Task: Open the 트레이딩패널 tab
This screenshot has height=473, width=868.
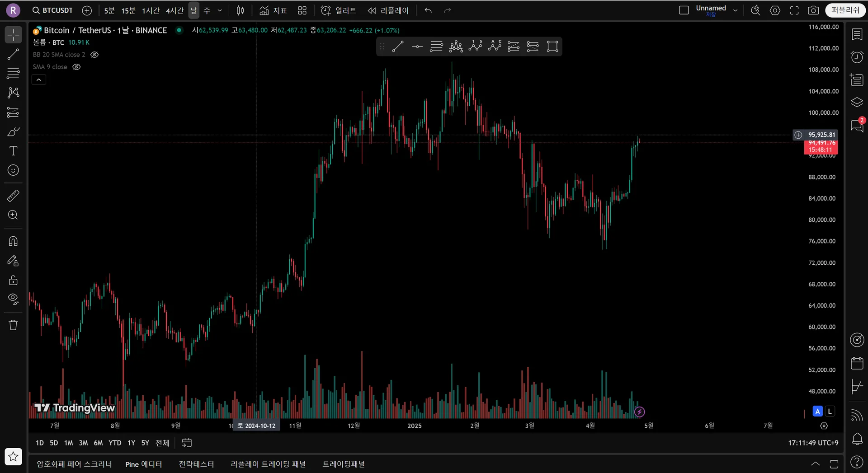Action: click(x=344, y=464)
